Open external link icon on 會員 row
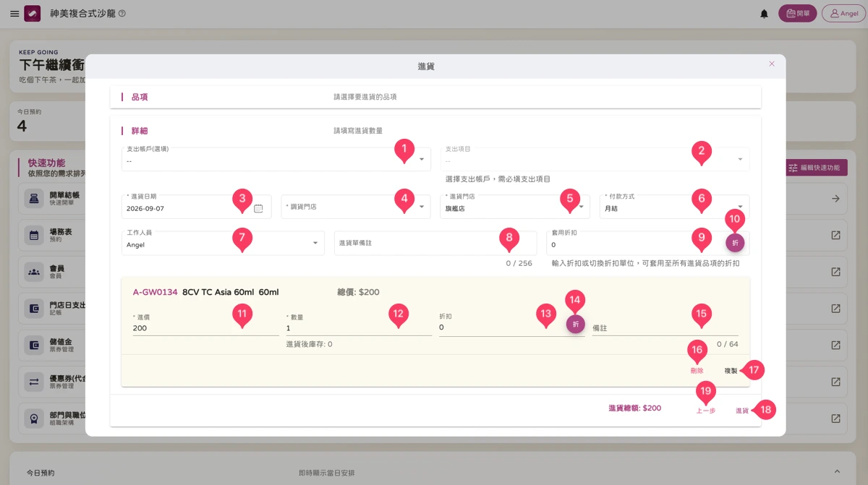The height and width of the screenshot is (485, 868). pos(835,272)
